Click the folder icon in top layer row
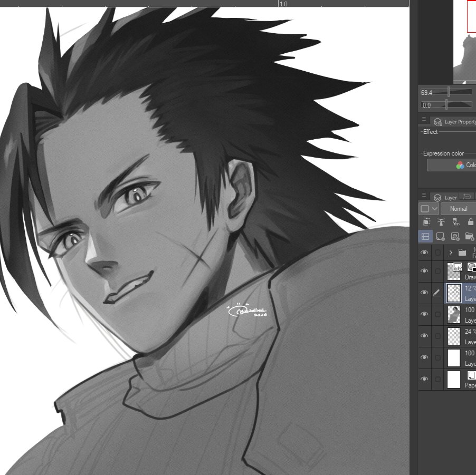 coord(462,253)
